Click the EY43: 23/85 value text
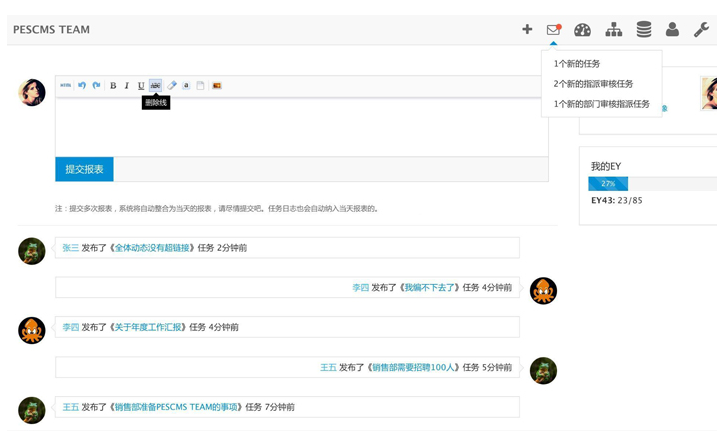Screen dimensions: 721x444 click(617, 200)
